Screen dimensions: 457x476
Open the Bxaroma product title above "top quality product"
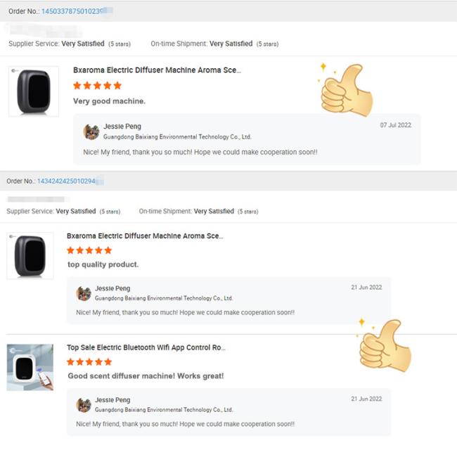(145, 236)
